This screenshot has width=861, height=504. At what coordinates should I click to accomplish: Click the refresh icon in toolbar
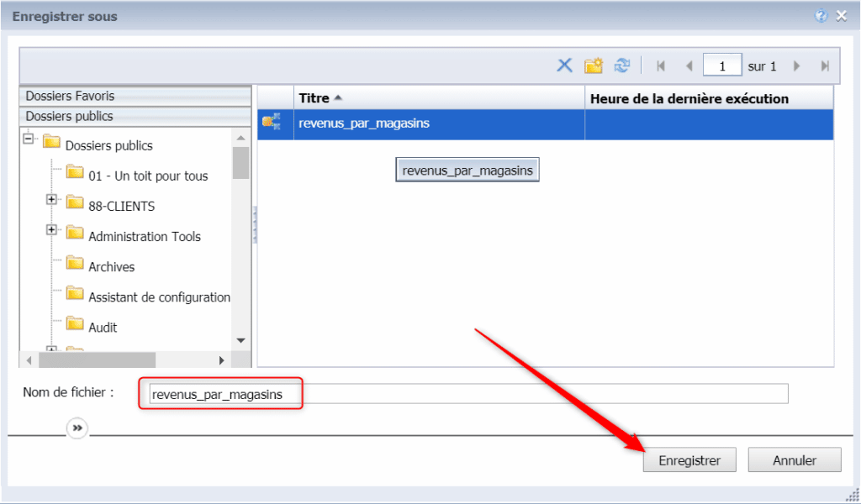[x=622, y=66]
